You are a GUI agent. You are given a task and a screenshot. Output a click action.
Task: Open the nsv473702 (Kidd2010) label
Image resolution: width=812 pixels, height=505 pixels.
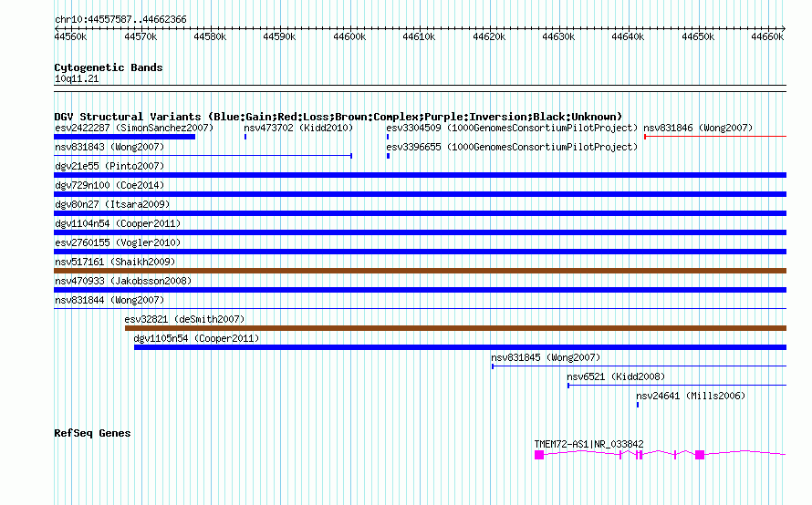298,128
